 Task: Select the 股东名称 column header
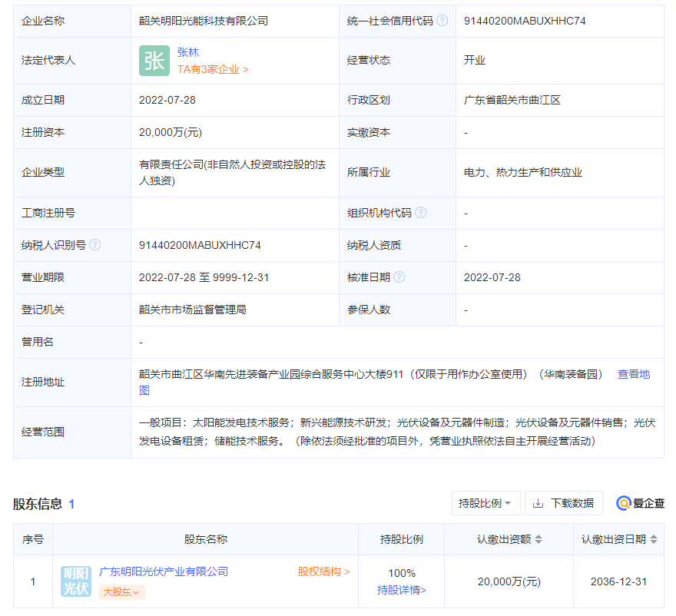click(x=206, y=539)
